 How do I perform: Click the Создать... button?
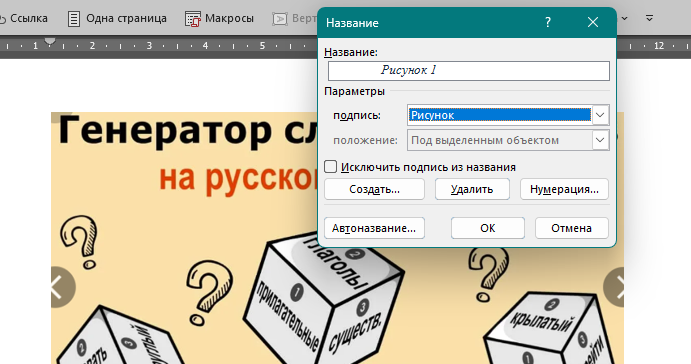click(x=375, y=189)
